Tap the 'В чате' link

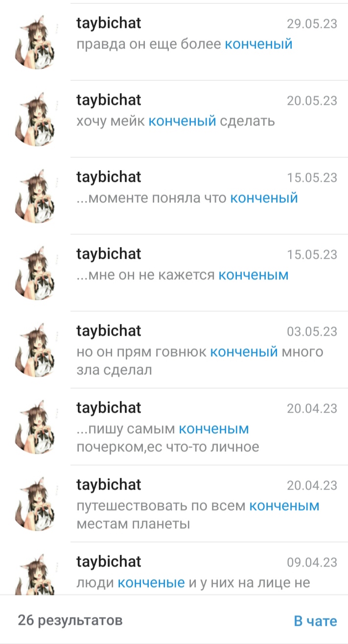coord(315,621)
